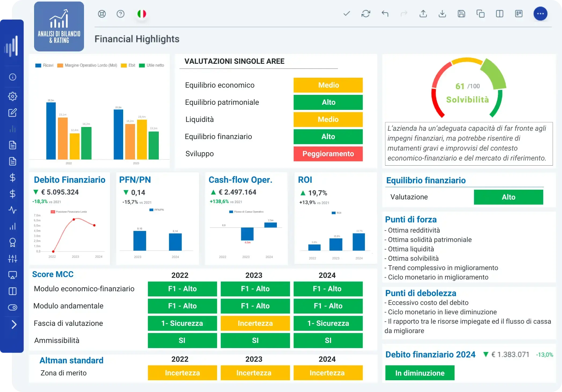
Task: Open the kanban board layout icon
Action: coord(519,13)
